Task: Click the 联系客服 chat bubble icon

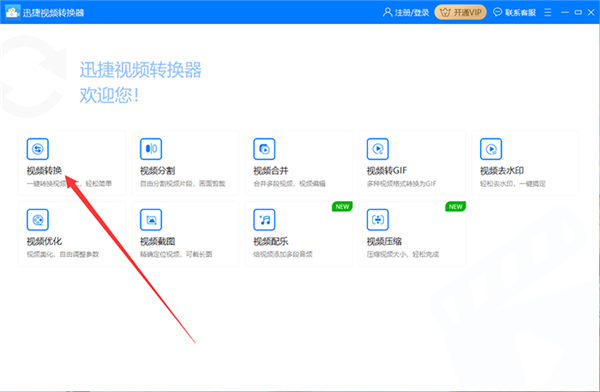Action: 497,12
